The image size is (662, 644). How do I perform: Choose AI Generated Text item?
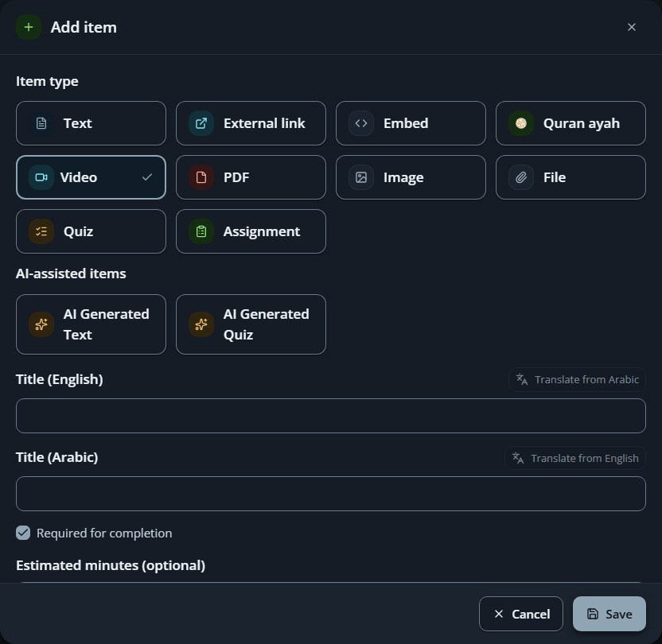point(91,324)
